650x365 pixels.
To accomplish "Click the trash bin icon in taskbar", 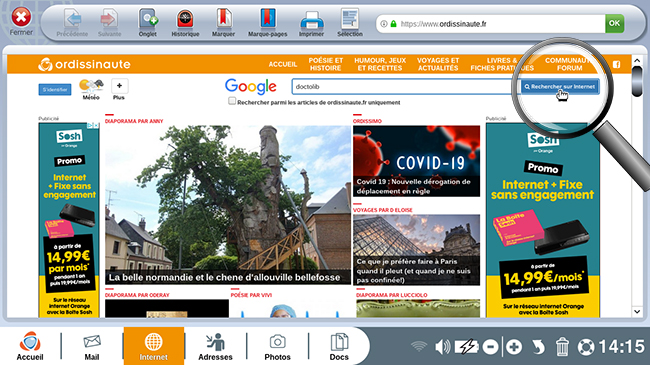I will [x=562, y=346].
